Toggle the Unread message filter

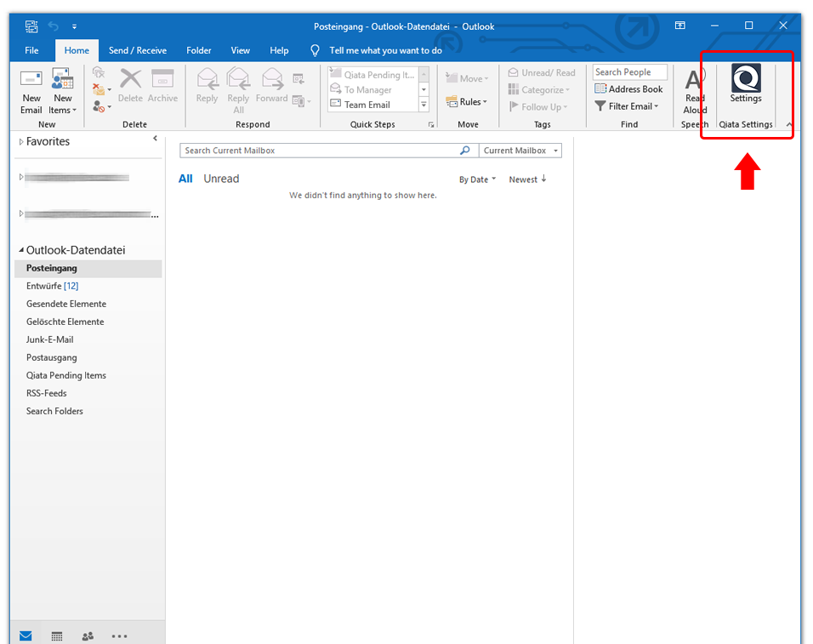(x=221, y=179)
